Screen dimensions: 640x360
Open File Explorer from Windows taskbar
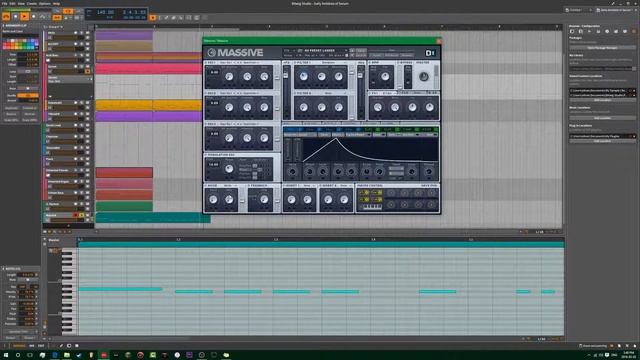pos(67,355)
